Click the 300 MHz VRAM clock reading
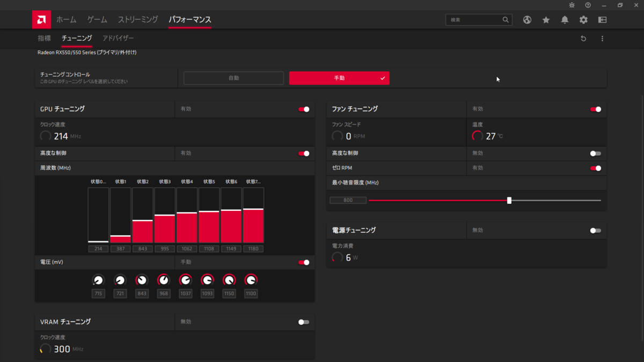644x362 pixels. point(62,349)
